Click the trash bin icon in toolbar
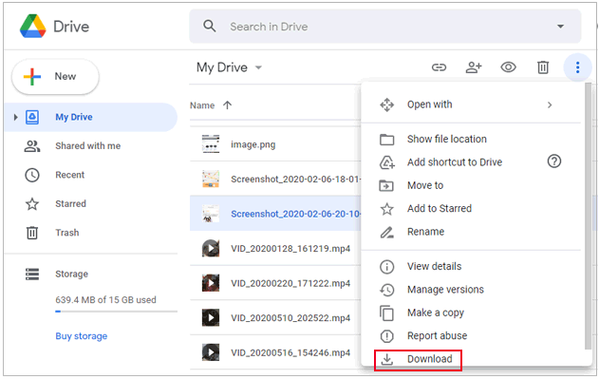 (543, 68)
